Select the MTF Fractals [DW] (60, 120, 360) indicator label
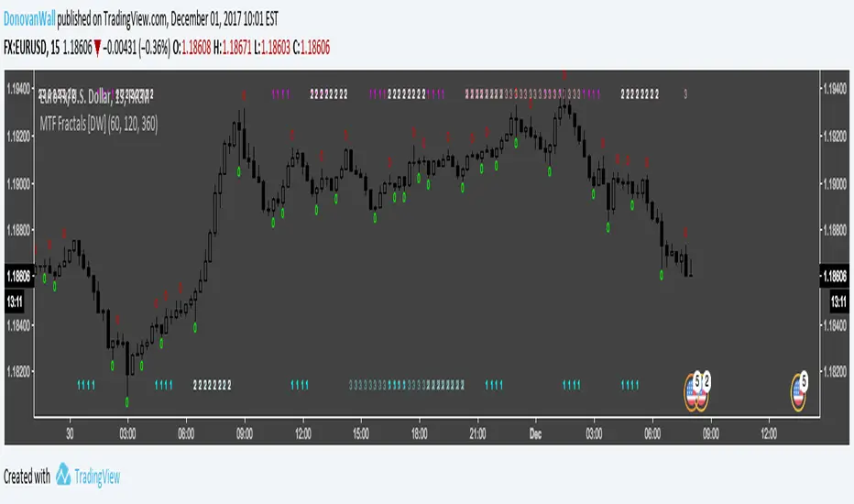Image resolution: width=854 pixels, height=504 pixels. [x=99, y=125]
